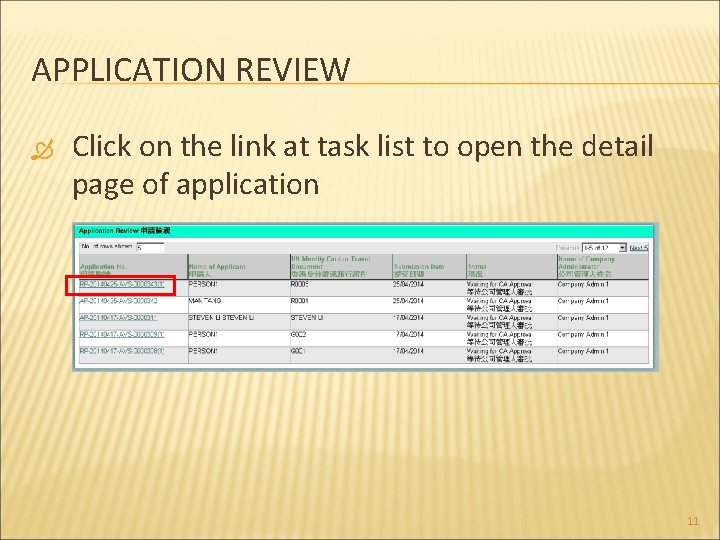Click submission date in MAN TANG row

[408, 301]
